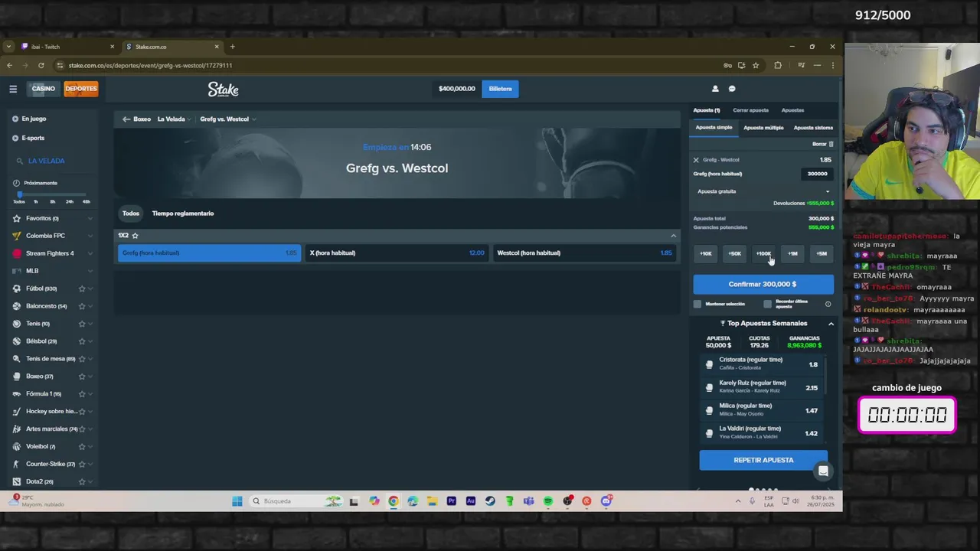Star Tenis as favorite
This screenshot has width=980, height=551.
point(82,324)
